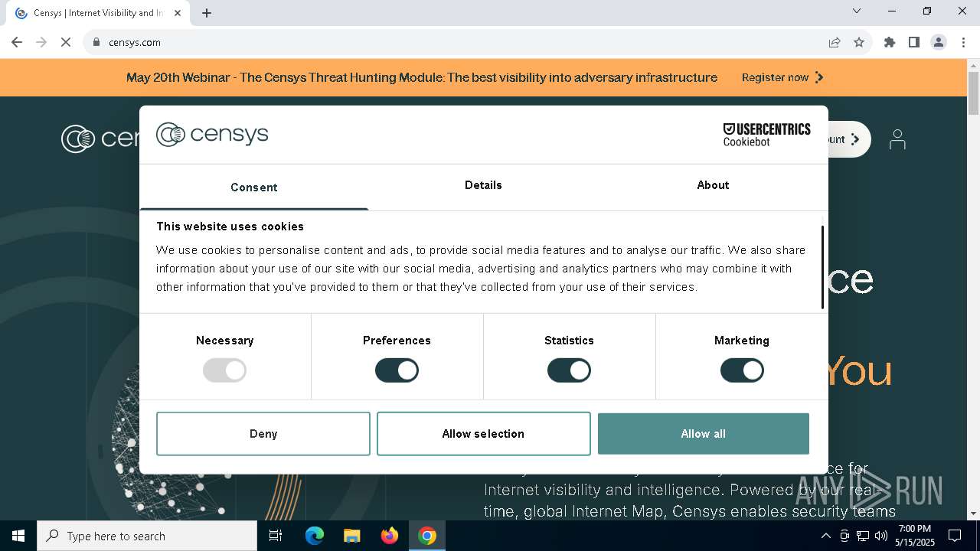Click the page vertical scrollbar thumb
The width and height of the screenshot is (980, 551).
973,93
